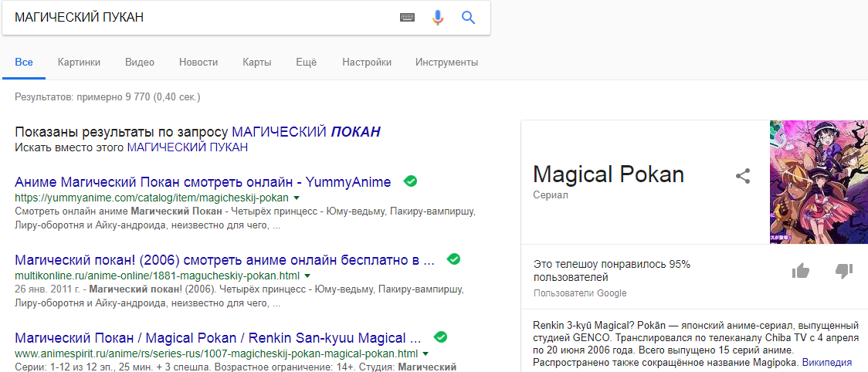This screenshot has height=372, width=868.
Task: Expand dropdown arrow next to yummyanime URL
Action: tap(297, 198)
